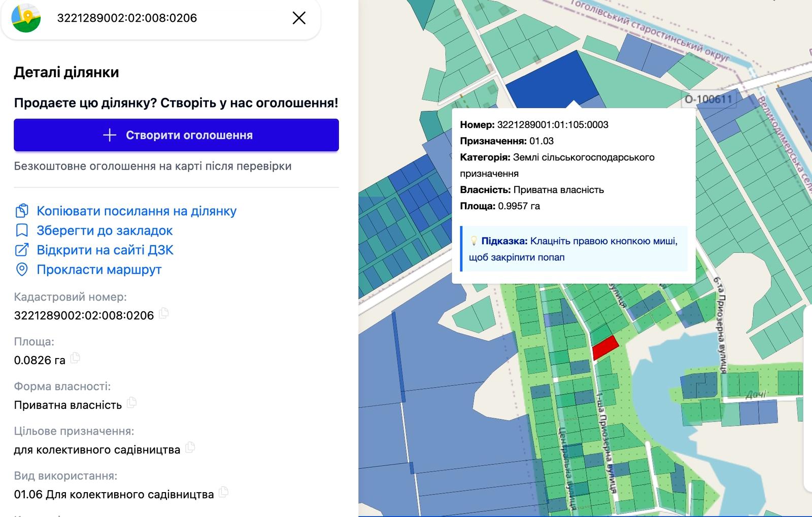The width and height of the screenshot is (812, 517).
Task: Copy the для колективного садівництва purpose value
Action: (x=190, y=447)
